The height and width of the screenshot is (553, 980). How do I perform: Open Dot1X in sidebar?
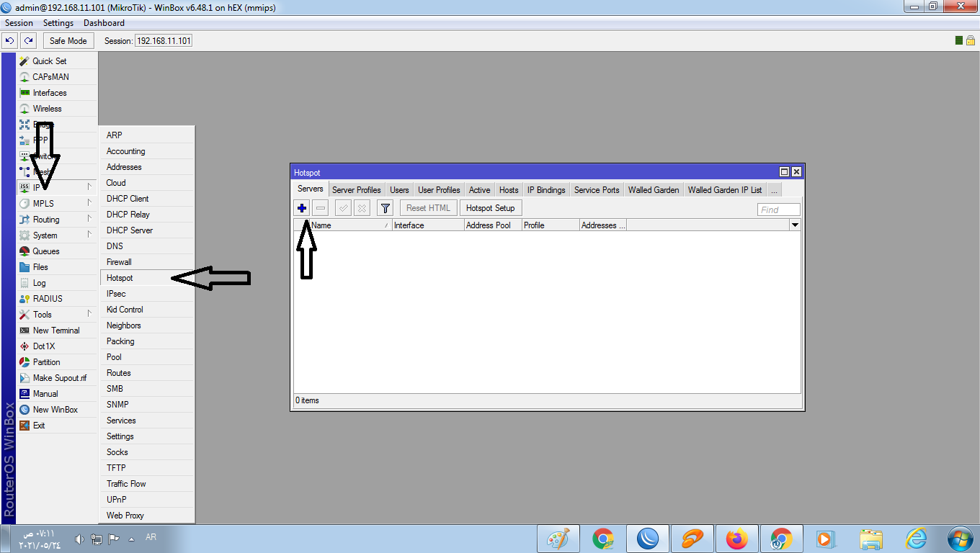click(x=57, y=346)
